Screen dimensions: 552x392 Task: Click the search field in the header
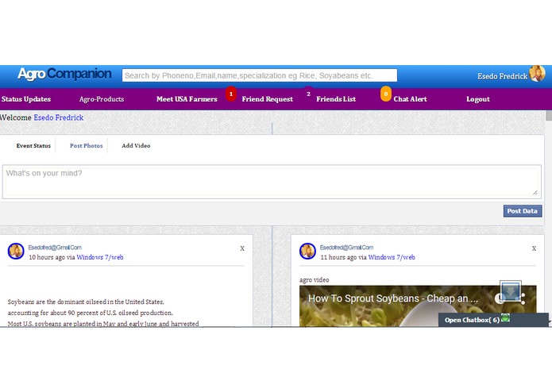click(x=260, y=75)
